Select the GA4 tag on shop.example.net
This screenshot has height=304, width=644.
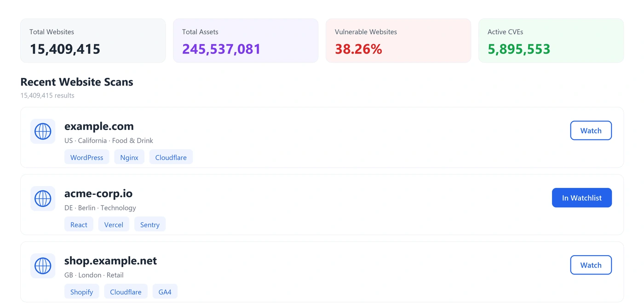pos(165,292)
